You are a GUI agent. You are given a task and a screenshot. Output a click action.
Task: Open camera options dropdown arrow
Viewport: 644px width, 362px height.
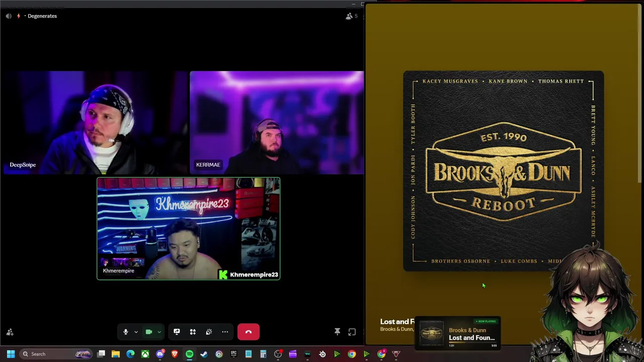point(159,332)
